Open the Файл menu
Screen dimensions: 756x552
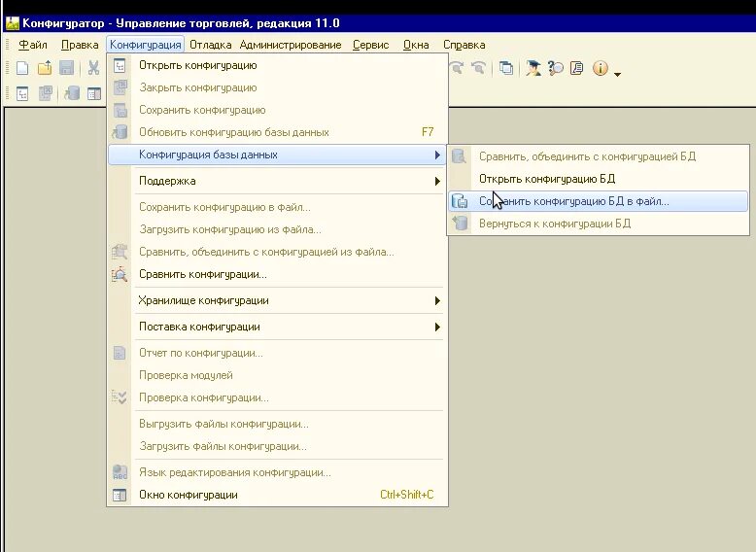click(33, 45)
